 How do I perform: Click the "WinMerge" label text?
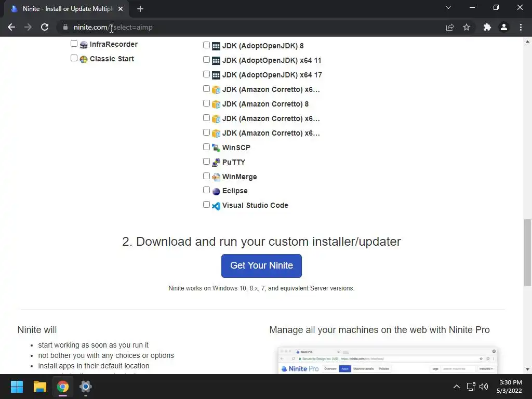point(240,177)
